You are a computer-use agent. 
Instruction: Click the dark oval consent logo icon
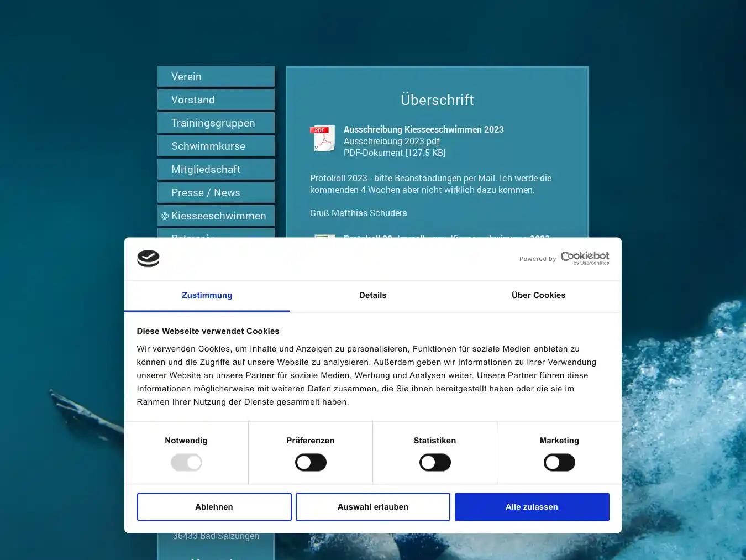148,258
